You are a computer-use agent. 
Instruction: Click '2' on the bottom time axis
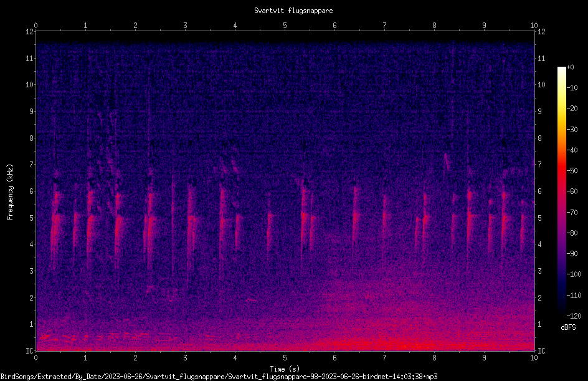coord(135,358)
